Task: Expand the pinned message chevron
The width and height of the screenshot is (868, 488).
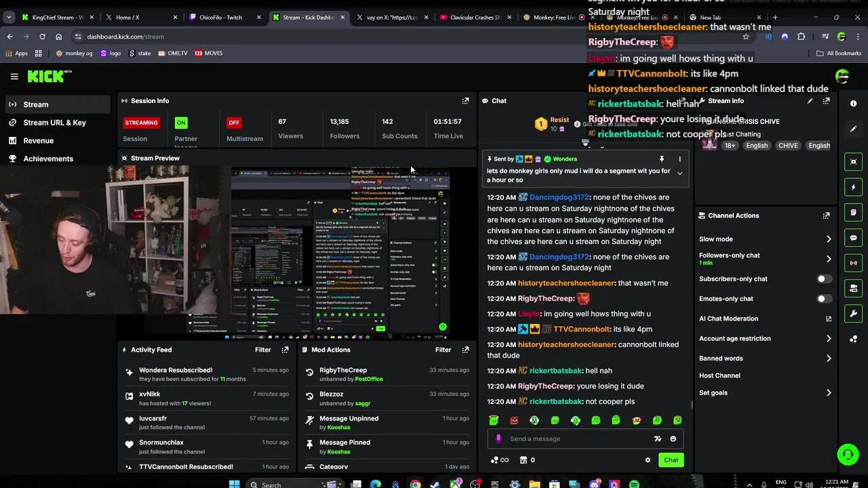Action: 679,174
